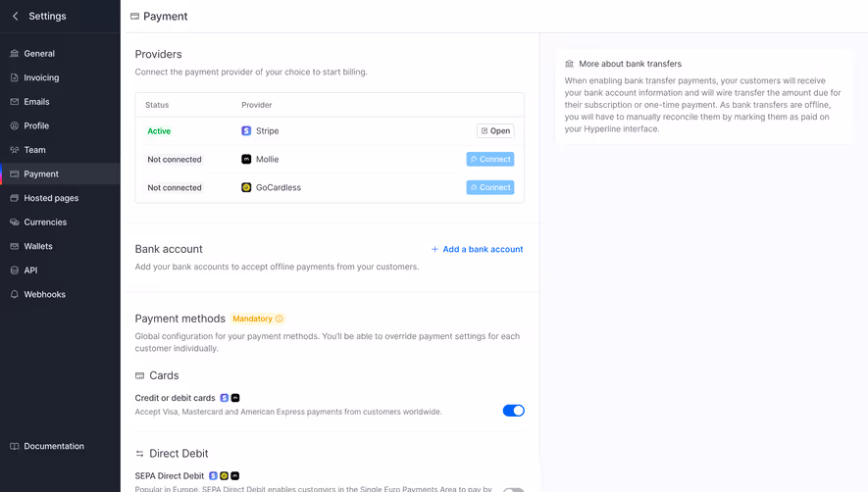The image size is (868, 492).
Task: Click the Not connected status for GoCardless
Action: coord(175,187)
